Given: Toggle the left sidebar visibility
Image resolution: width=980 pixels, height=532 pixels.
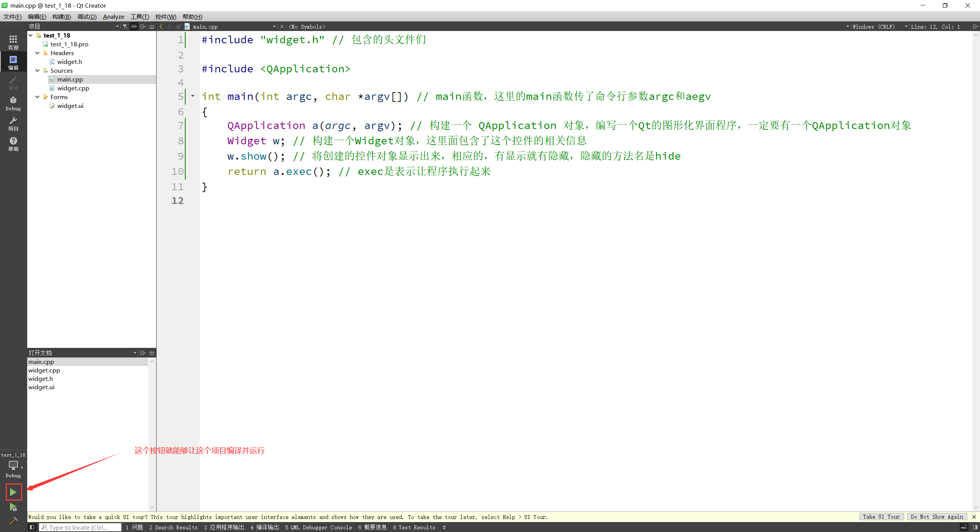Looking at the screenshot, I should [32, 527].
